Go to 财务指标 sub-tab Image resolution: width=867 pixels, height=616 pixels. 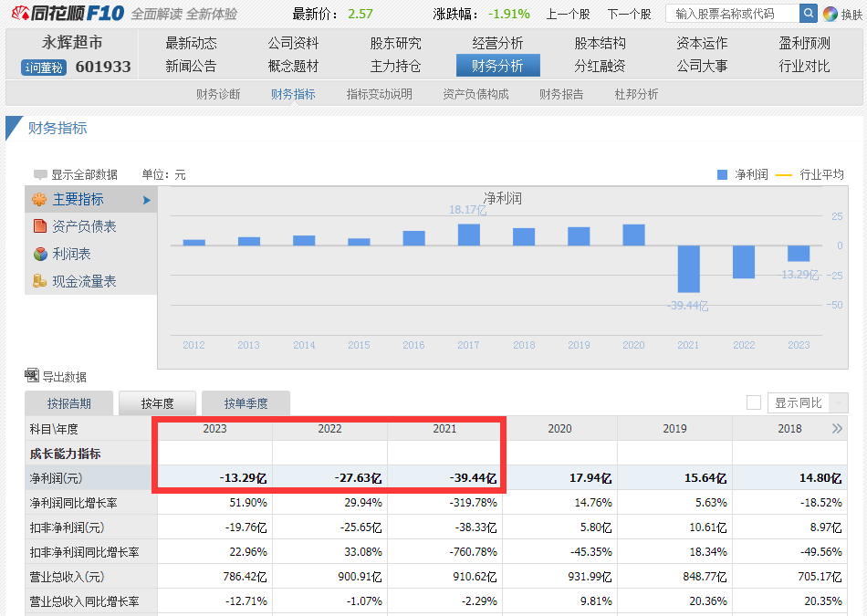click(x=293, y=94)
